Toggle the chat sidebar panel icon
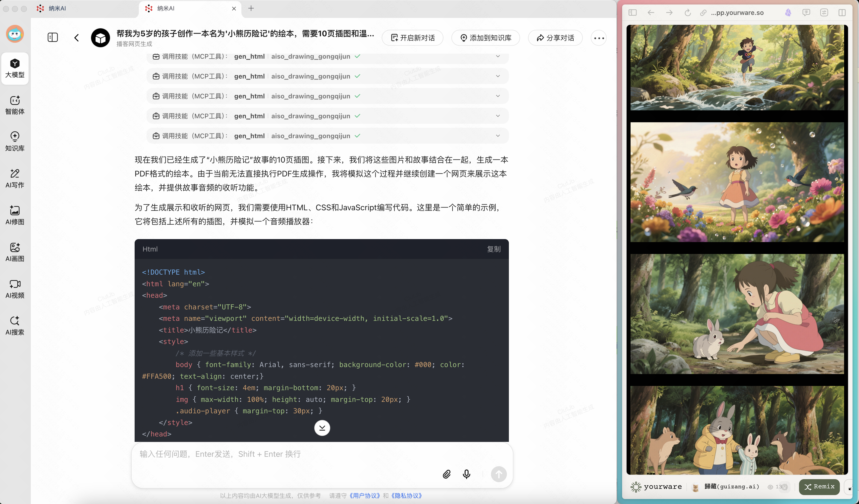The height and width of the screenshot is (504, 859). tap(53, 38)
